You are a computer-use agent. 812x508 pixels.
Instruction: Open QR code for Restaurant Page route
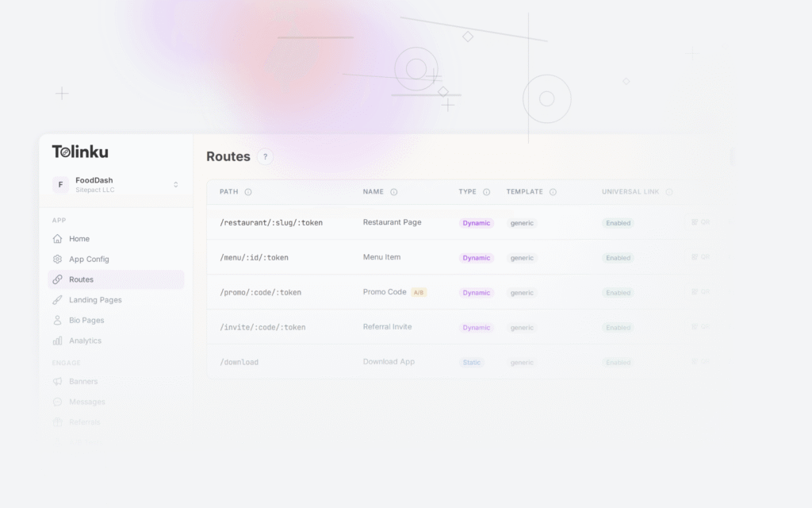coord(700,222)
